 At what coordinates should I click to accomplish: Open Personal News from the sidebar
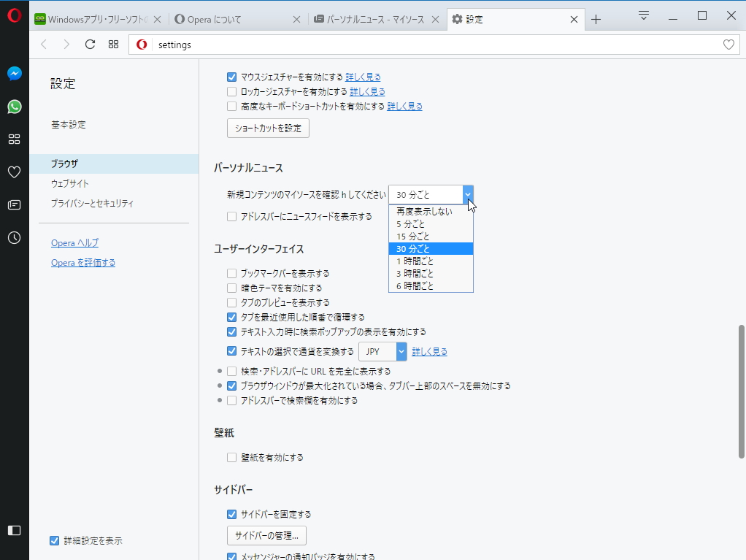click(15, 205)
